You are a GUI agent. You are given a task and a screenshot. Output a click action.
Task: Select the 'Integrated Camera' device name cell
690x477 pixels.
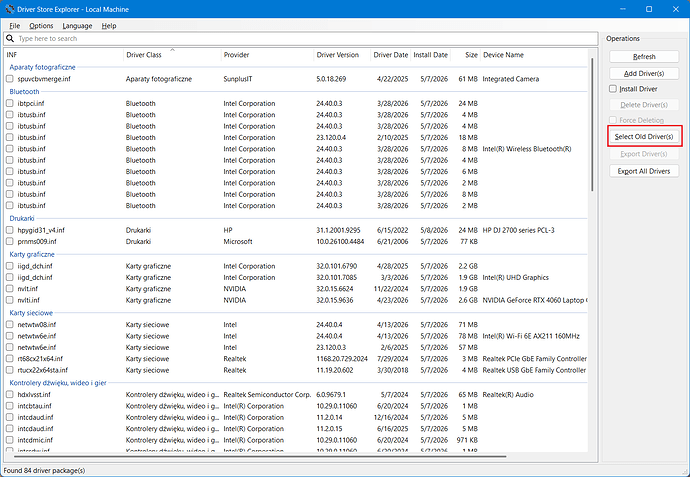[510, 79]
